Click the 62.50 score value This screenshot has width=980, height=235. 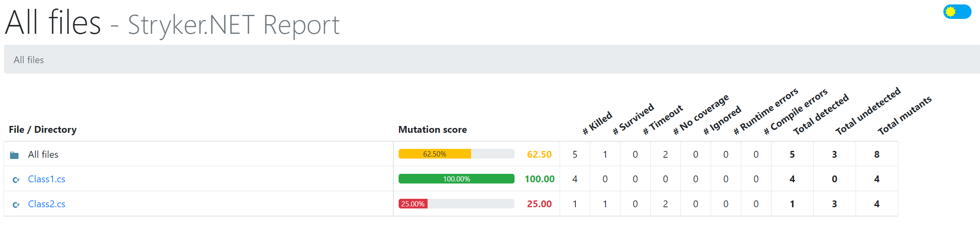[539, 154]
